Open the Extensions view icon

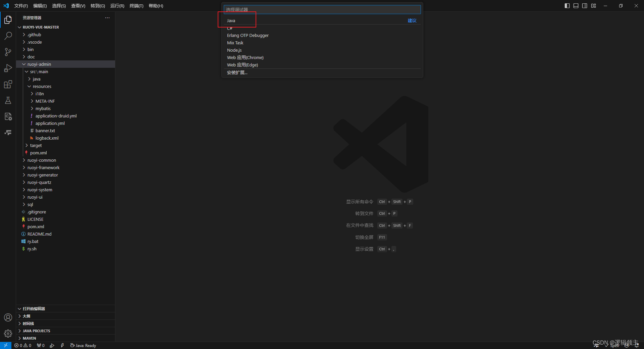[x=8, y=84]
